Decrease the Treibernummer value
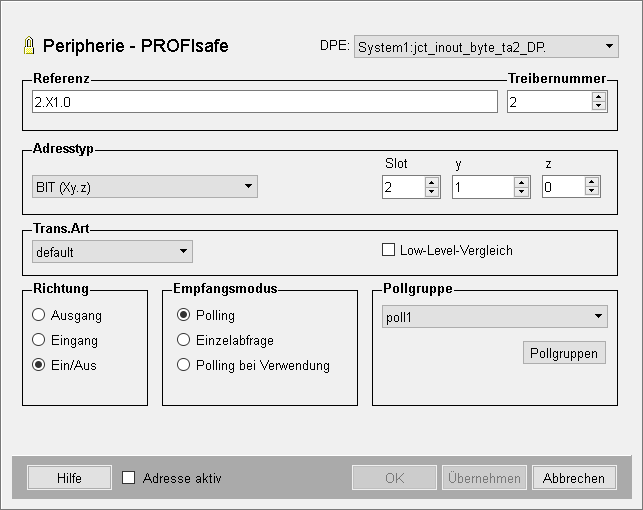 (599, 106)
